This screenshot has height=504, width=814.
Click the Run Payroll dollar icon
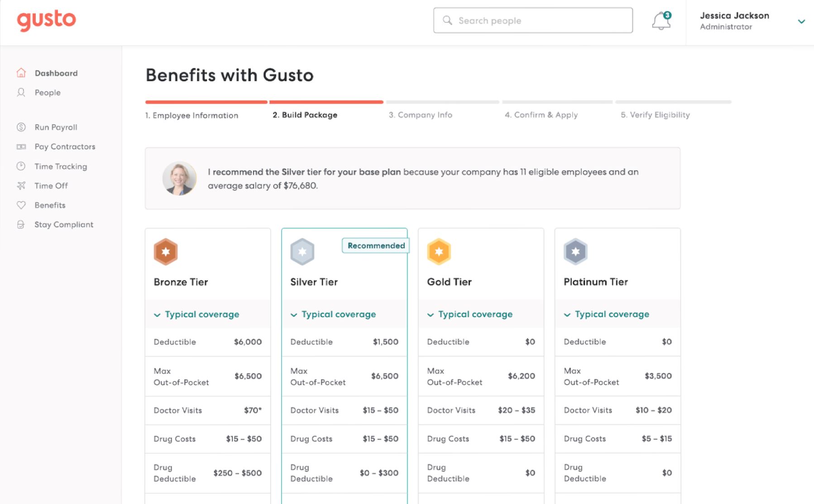[x=21, y=127]
